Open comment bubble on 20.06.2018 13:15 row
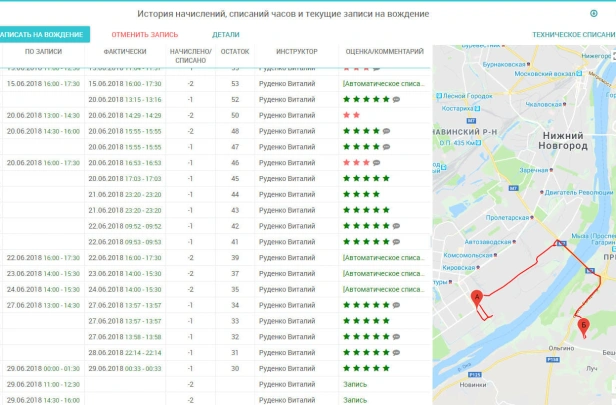This screenshot has width=616, height=405. [396, 99]
